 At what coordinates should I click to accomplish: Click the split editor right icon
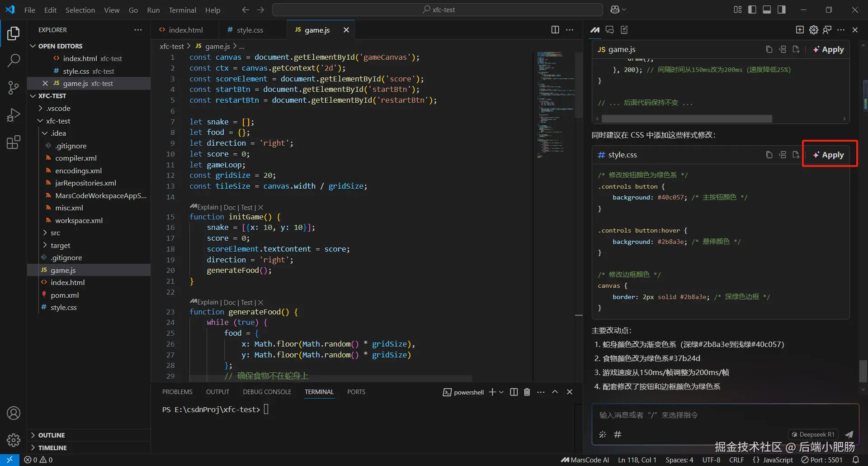(x=555, y=30)
